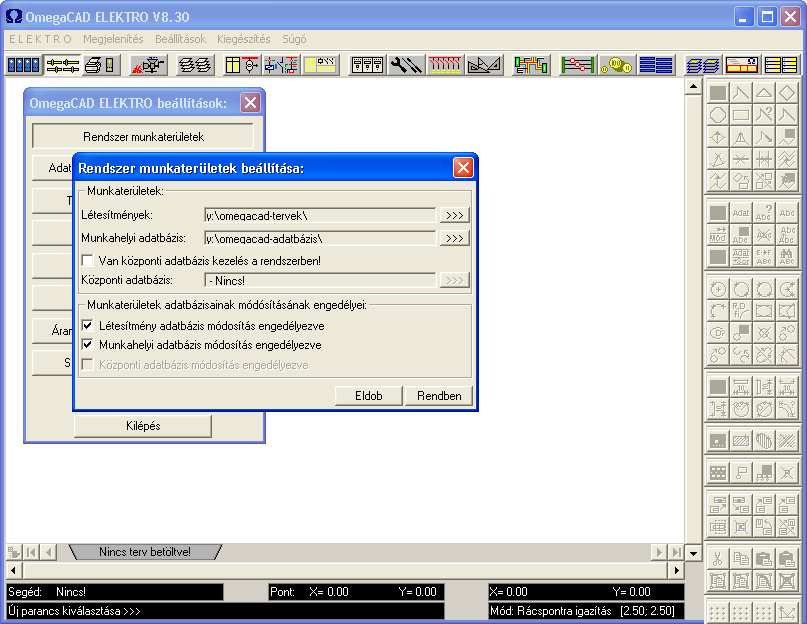This screenshot has height=624, width=807.
Task: Click the Munkahelyi adatbázis path field
Action: (320, 238)
